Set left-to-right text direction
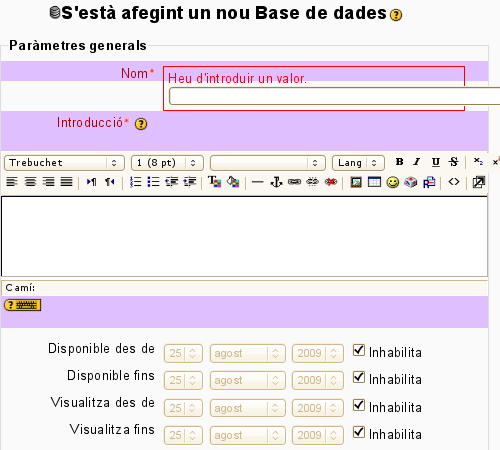 [91, 182]
